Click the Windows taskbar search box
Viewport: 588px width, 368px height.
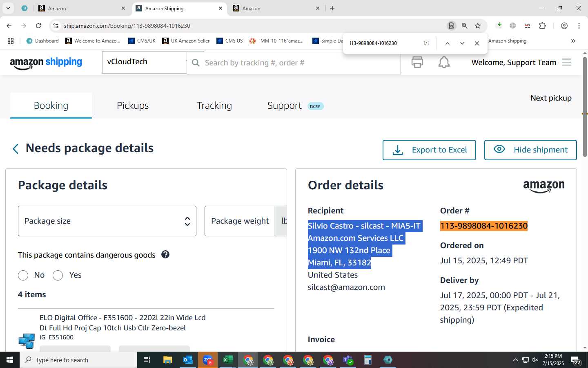[x=78, y=360]
